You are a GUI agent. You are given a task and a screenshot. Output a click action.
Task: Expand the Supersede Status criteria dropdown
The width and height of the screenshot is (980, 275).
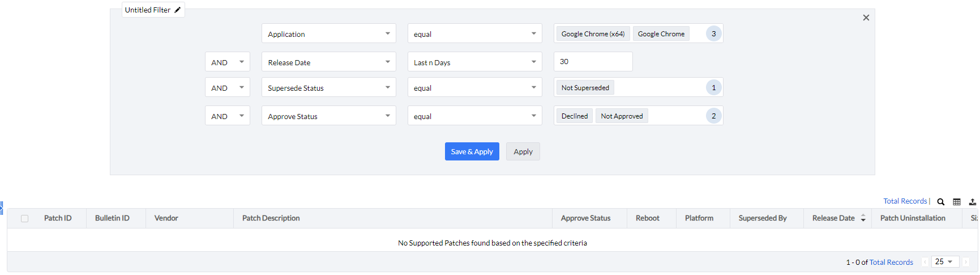(328, 87)
